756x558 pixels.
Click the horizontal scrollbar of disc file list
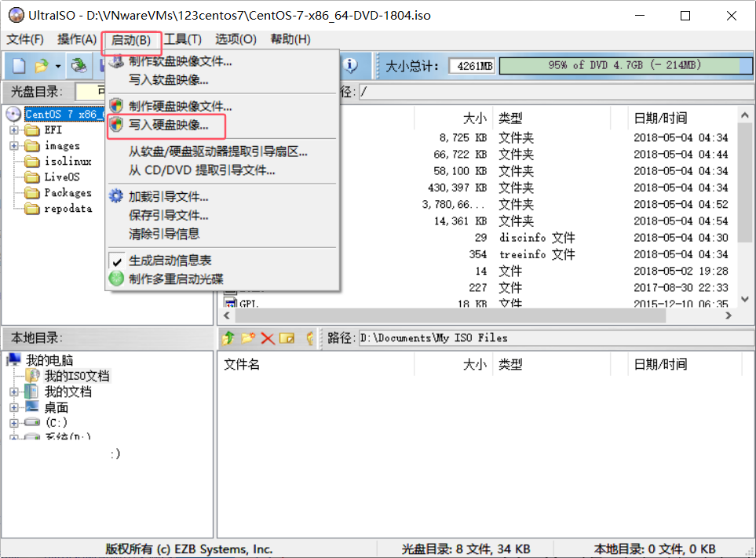(451, 315)
